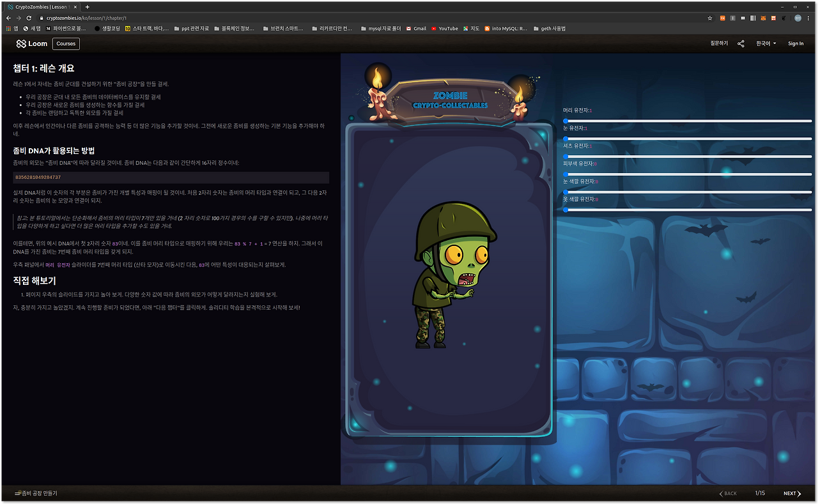The image size is (818, 504).
Task: Open the share icon in the header
Action: 741,43
